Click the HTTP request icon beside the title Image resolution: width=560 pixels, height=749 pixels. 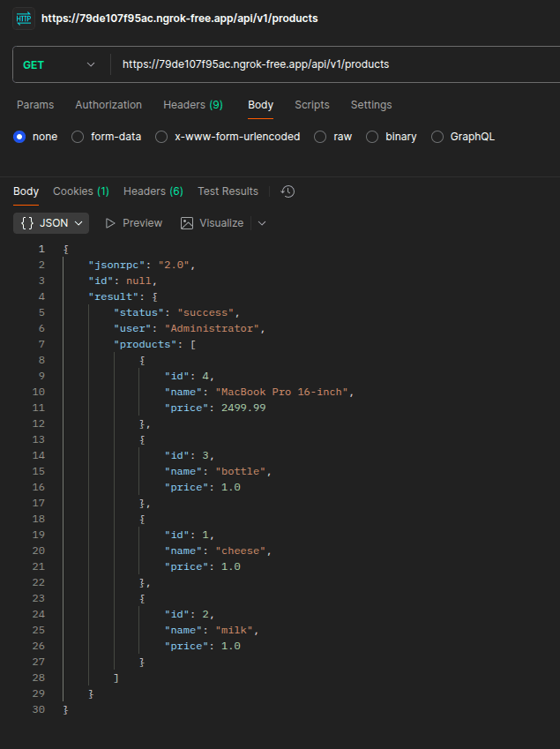(24, 19)
